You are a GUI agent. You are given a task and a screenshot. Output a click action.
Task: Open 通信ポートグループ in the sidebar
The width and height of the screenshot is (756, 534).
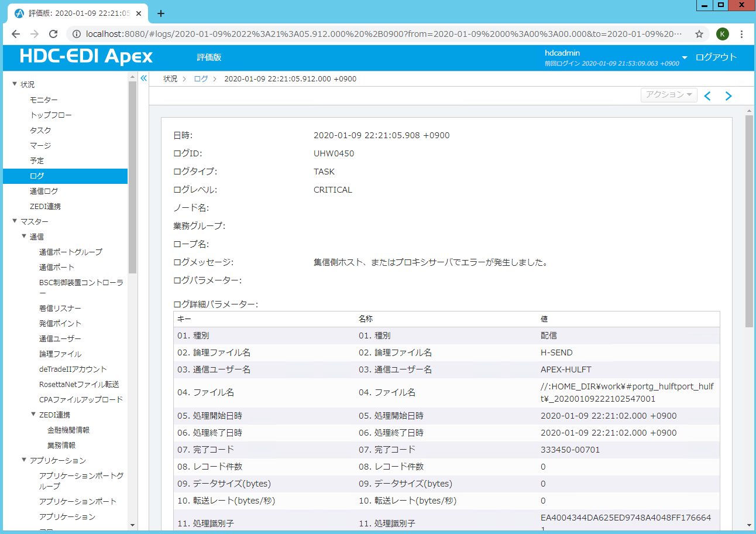(x=71, y=252)
